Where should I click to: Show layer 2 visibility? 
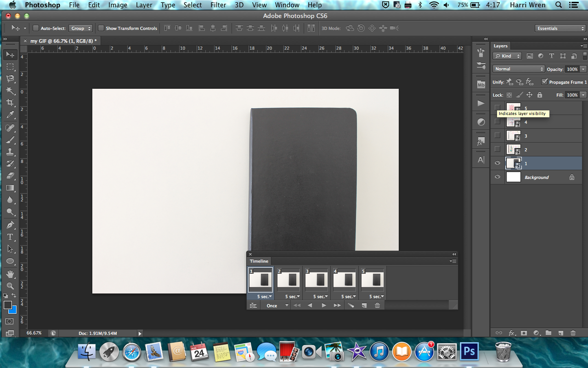[497, 149]
